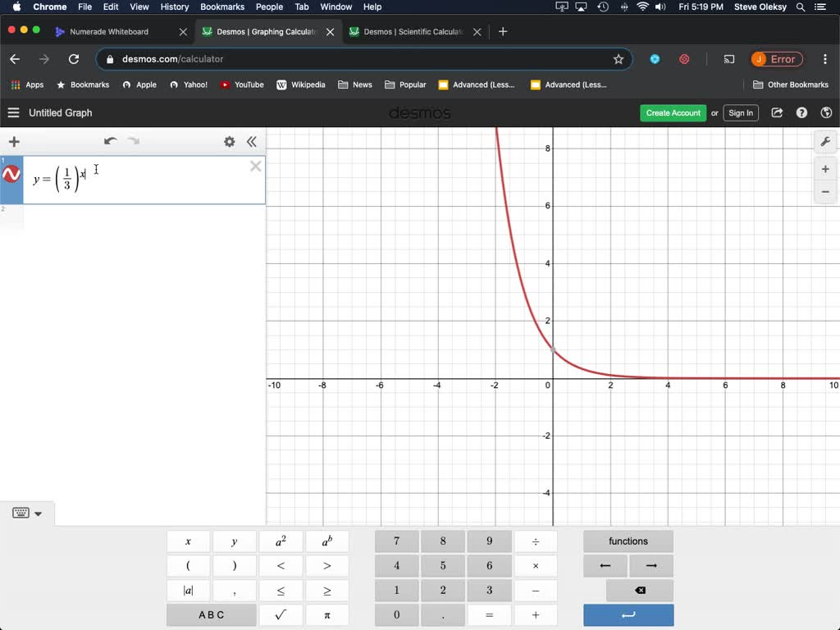This screenshot has height=630, width=840.
Task: Switch keypad to ABC letters
Action: 211,615
